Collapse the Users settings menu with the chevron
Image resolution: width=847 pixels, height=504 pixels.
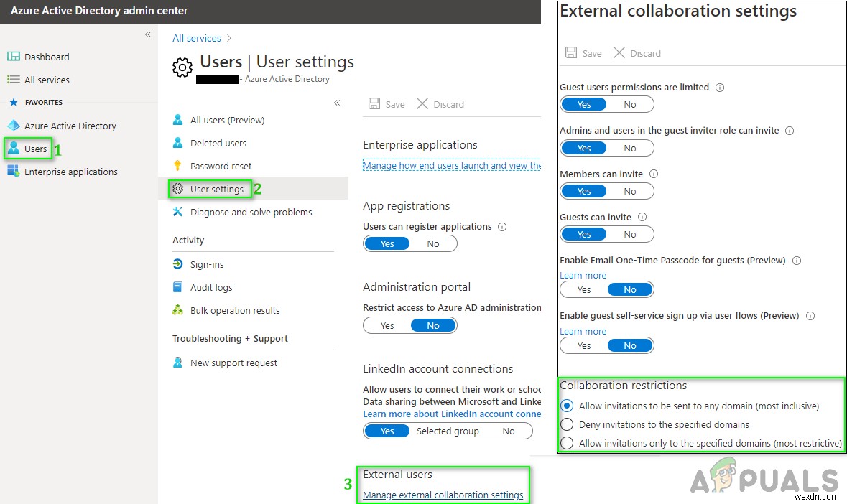point(337,103)
